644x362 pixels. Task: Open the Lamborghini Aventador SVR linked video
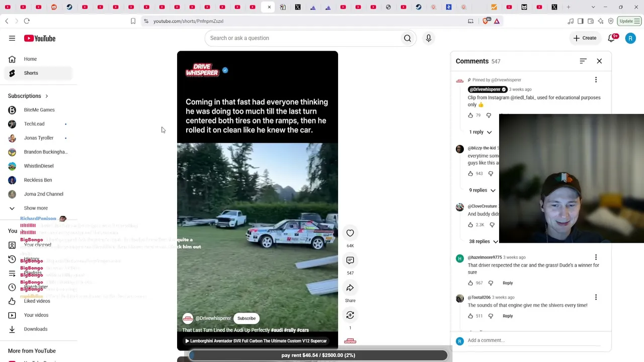[256, 341]
